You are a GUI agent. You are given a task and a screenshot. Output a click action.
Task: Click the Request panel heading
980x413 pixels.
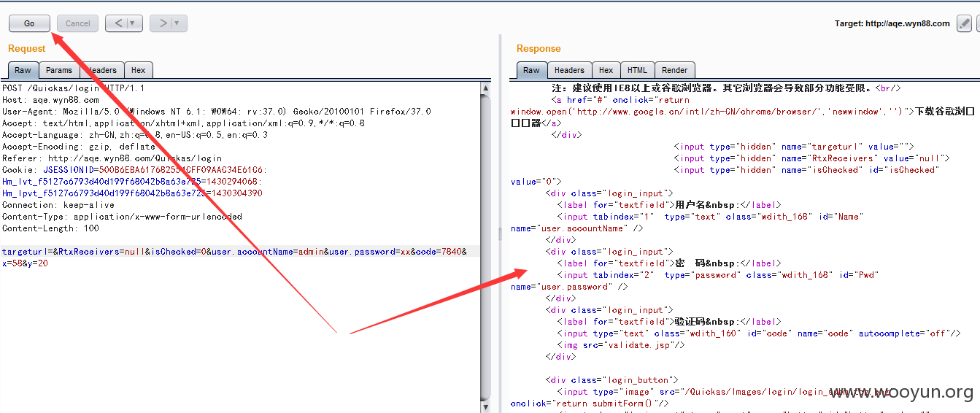click(x=26, y=48)
